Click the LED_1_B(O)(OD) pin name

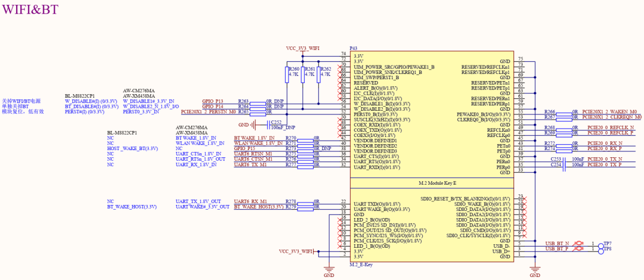pos(371,246)
